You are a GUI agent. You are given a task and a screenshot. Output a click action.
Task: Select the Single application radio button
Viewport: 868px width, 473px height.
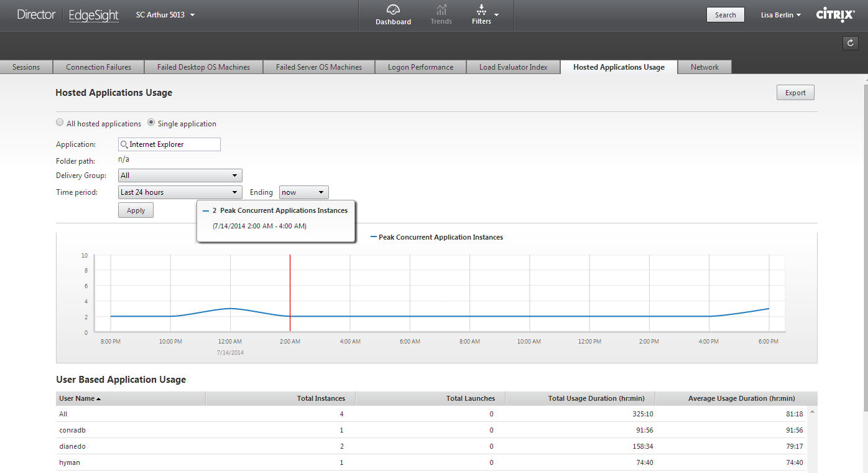coord(151,123)
